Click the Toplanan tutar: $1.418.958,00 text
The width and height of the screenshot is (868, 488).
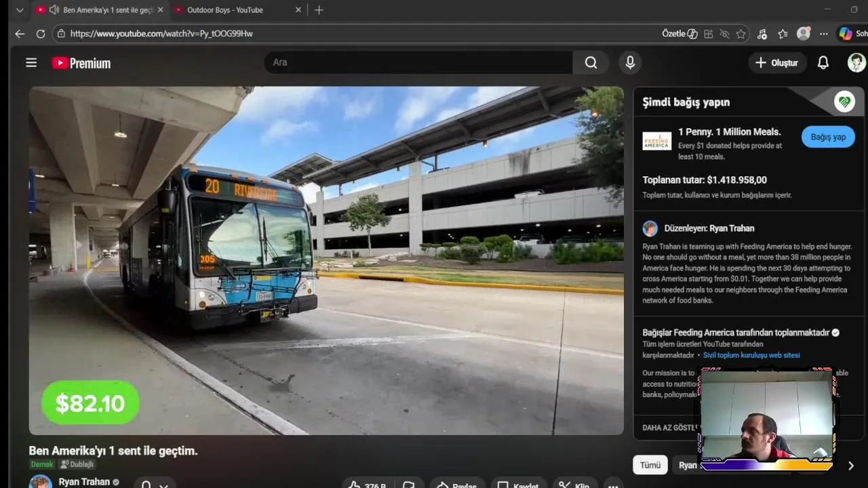point(705,180)
